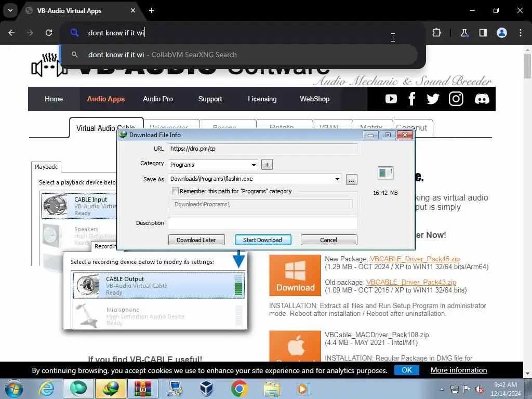This screenshot has width=532, height=399.
Task: Click Start Download in the dialog
Action: pyautogui.click(x=262, y=240)
